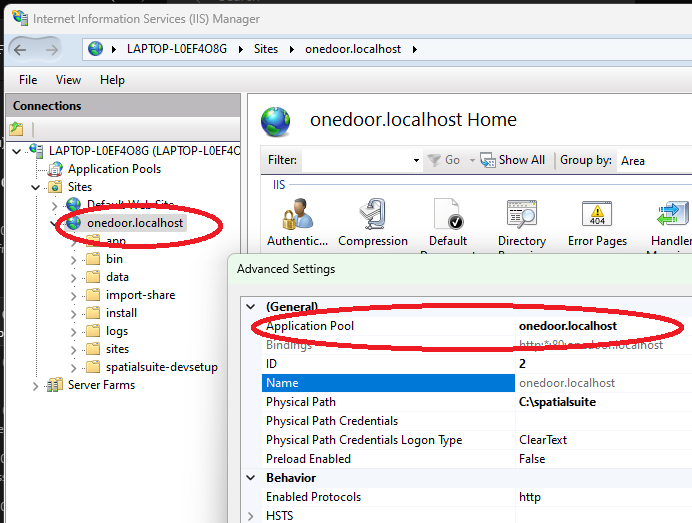Select the logs folder
Viewport: 692px width, 523px height.
(x=117, y=331)
